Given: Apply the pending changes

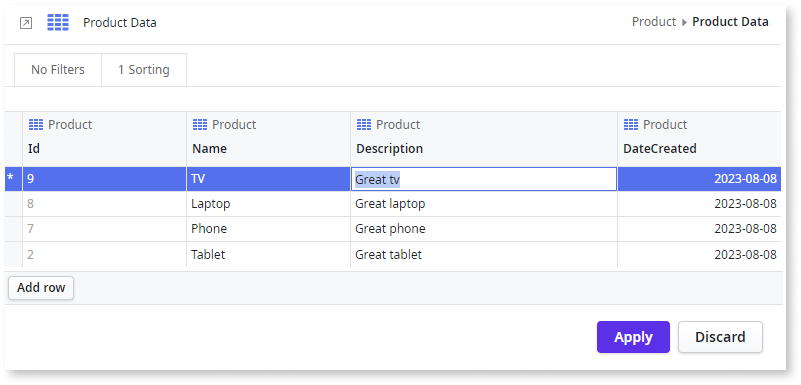Looking at the screenshot, I should click(633, 337).
